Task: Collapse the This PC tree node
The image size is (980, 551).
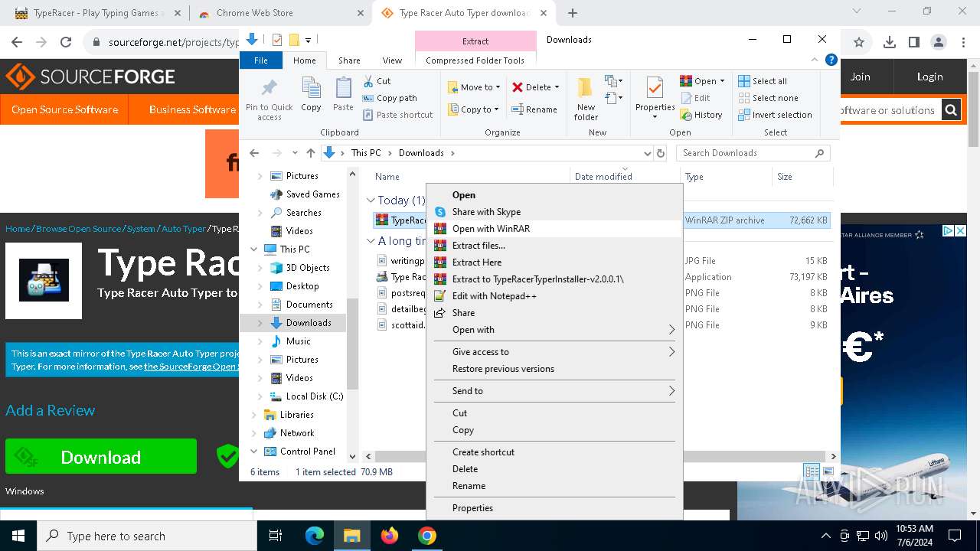Action: pyautogui.click(x=253, y=249)
